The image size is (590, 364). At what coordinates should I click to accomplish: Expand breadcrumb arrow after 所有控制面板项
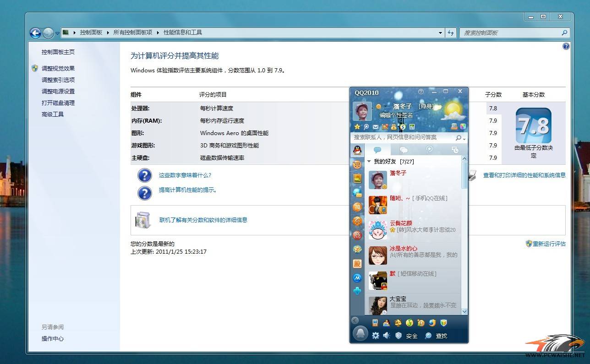(158, 33)
